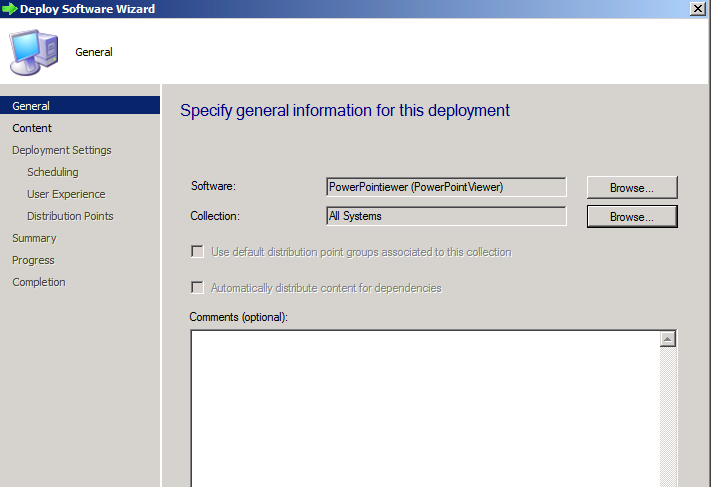This screenshot has width=711, height=487.
Task: Browse for the Software to deploy
Action: [632, 187]
